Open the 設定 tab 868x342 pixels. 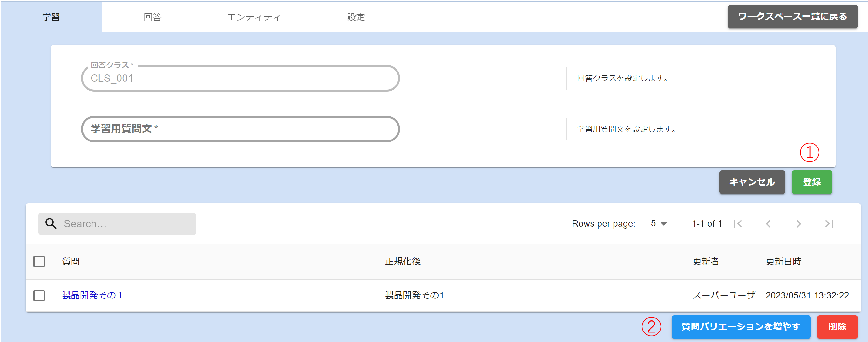356,17
